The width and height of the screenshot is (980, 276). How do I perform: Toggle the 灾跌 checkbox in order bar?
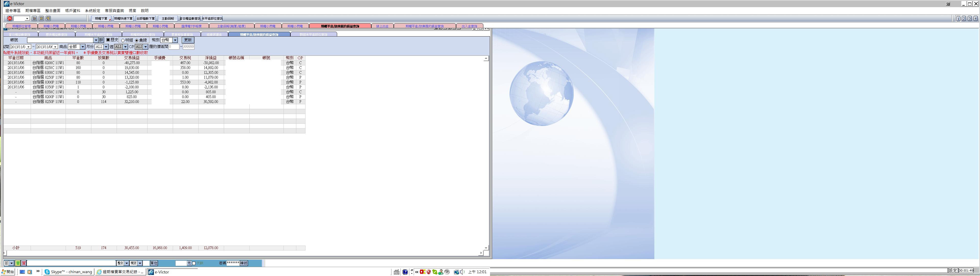pyautogui.click(x=194, y=263)
